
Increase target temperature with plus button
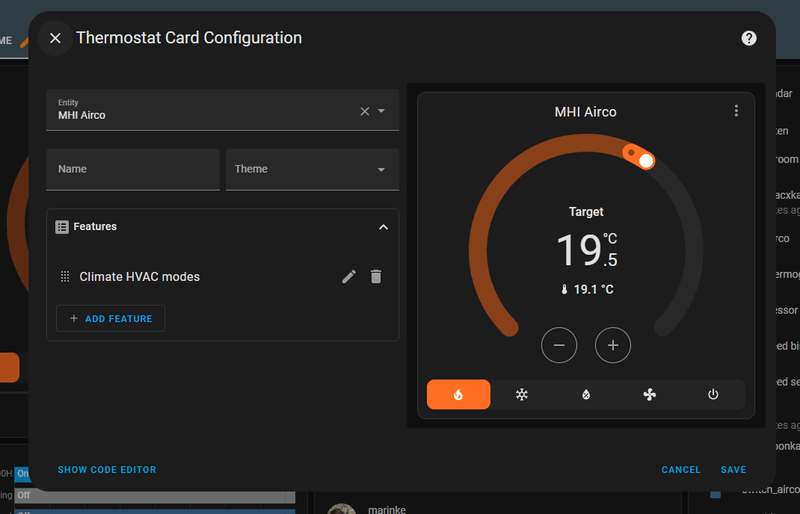pyautogui.click(x=613, y=345)
